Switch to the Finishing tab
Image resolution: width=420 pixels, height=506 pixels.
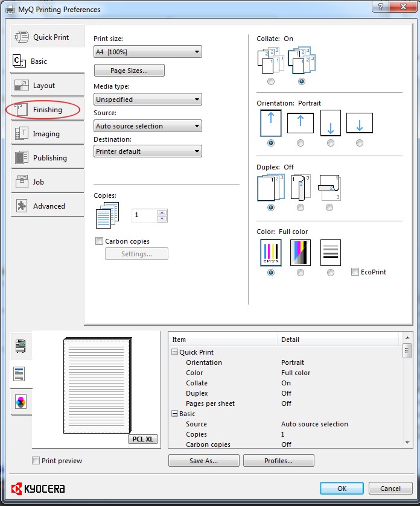47,110
